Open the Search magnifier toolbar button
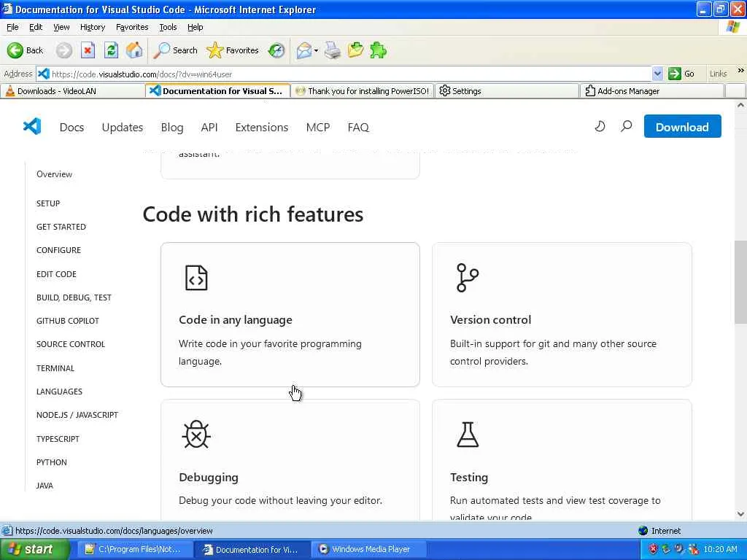The width and height of the screenshot is (747, 560). [175, 50]
